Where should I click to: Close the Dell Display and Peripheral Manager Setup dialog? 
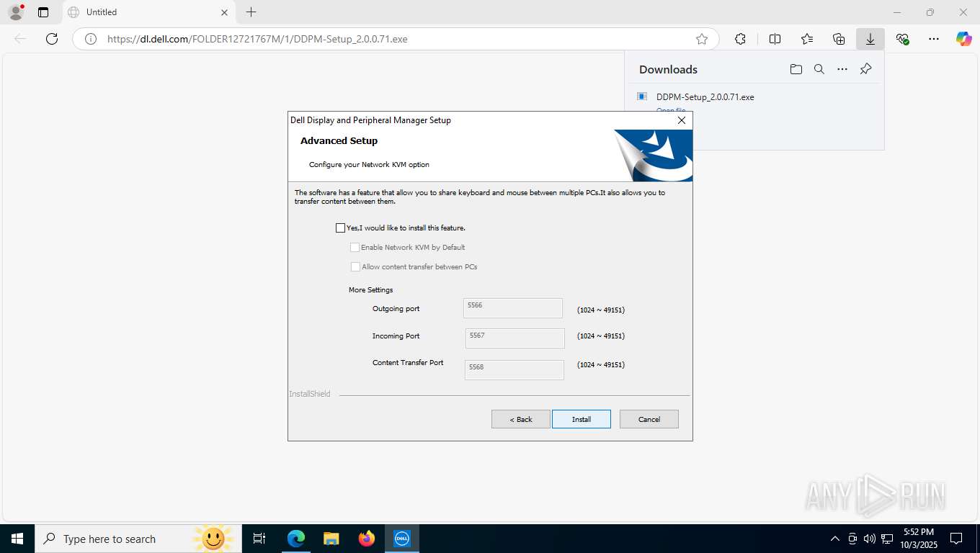point(682,120)
